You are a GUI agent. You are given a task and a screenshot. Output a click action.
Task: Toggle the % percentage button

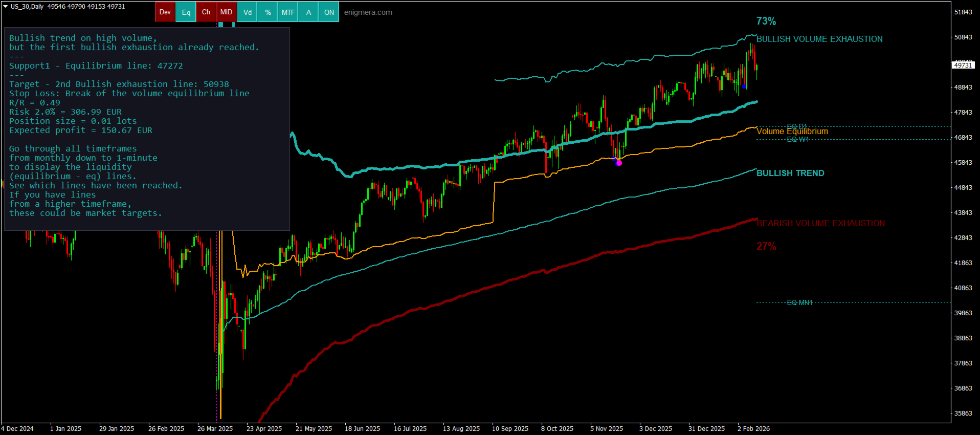[268, 12]
